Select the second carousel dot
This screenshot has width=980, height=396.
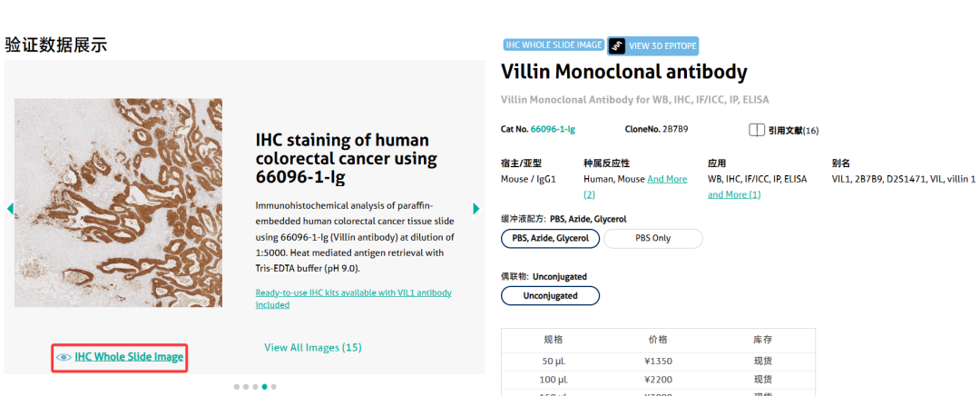[x=246, y=387]
